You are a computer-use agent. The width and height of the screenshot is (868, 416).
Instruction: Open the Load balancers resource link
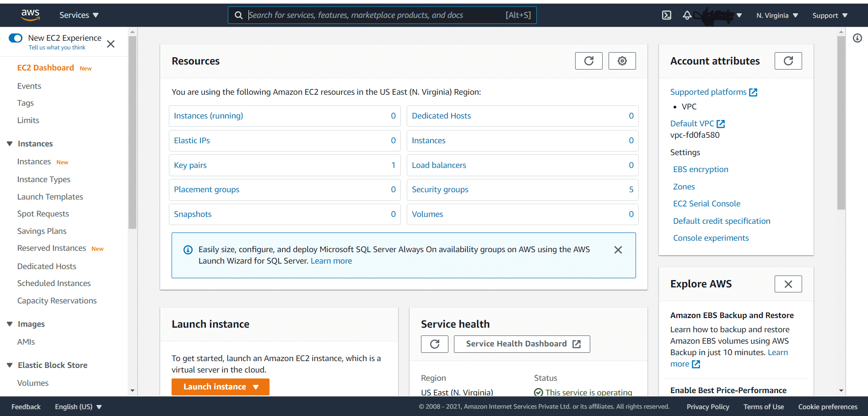pyautogui.click(x=439, y=165)
